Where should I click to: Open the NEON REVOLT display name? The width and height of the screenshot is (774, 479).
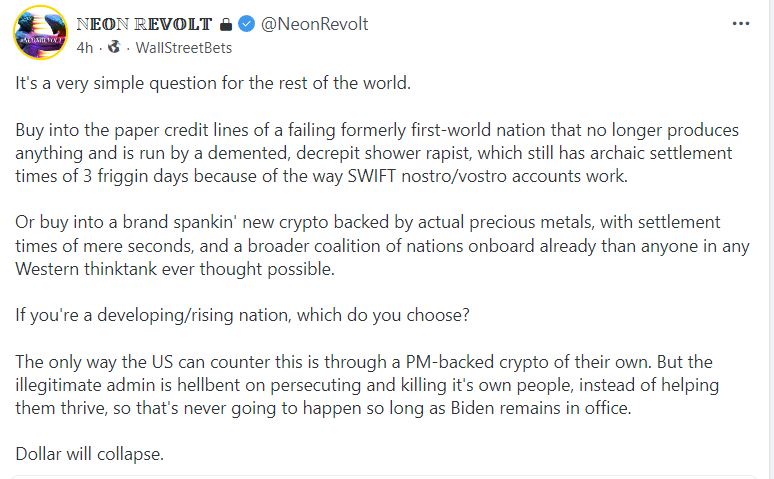click(x=144, y=24)
